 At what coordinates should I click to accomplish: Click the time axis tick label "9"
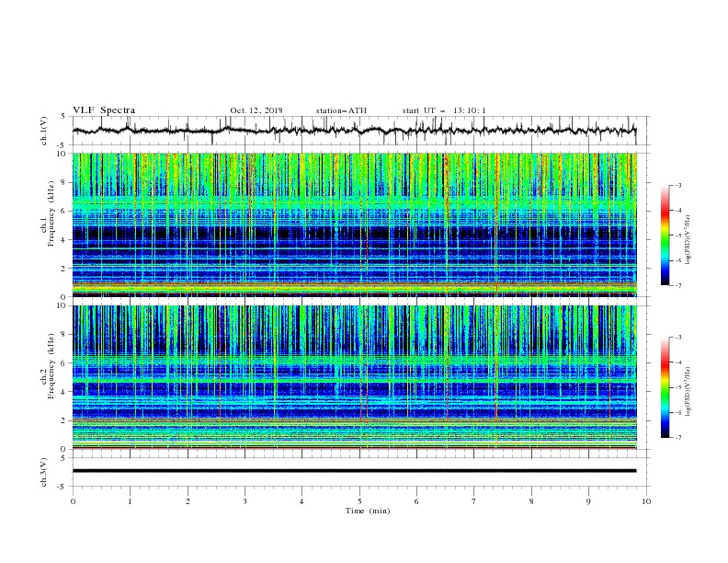click(x=588, y=501)
